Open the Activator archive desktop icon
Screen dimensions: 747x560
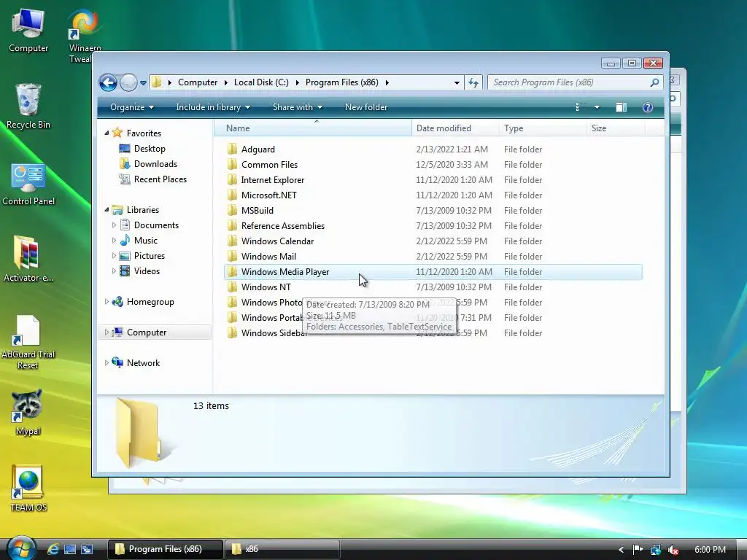pos(28,259)
